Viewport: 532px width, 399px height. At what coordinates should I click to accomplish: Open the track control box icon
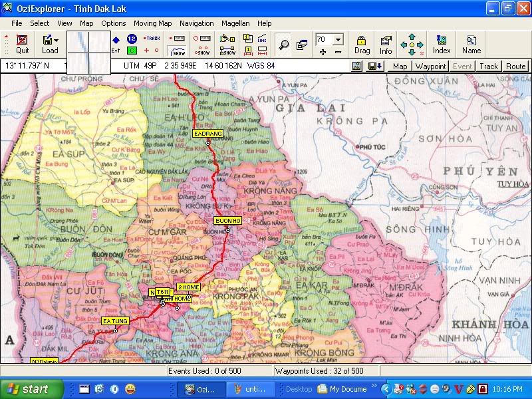[x=177, y=39]
